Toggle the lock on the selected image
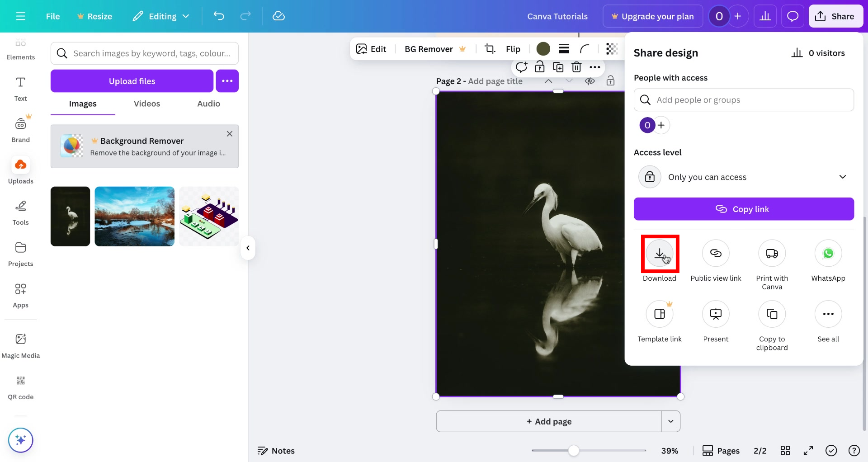This screenshot has width=868, height=462. (539, 66)
